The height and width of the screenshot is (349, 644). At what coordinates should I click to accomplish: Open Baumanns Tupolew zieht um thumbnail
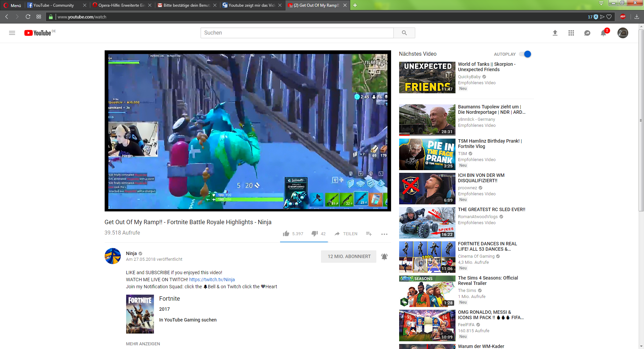pos(427,120)
